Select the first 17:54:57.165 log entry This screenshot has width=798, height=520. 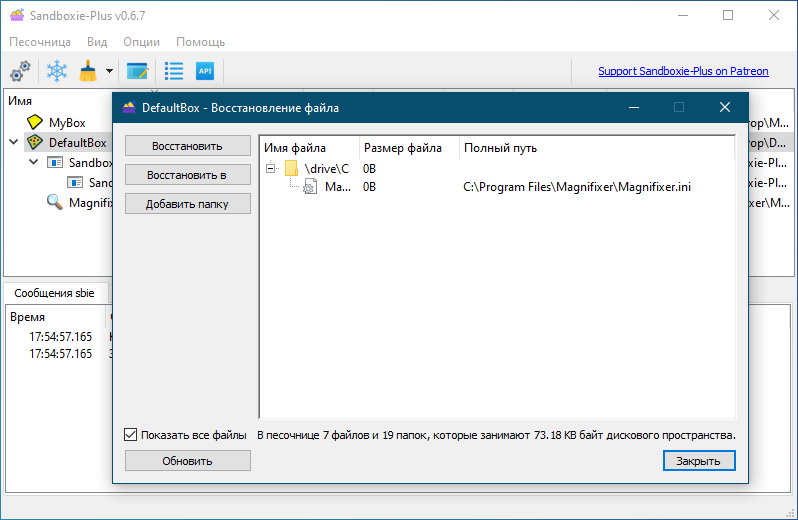click(61, 336)
